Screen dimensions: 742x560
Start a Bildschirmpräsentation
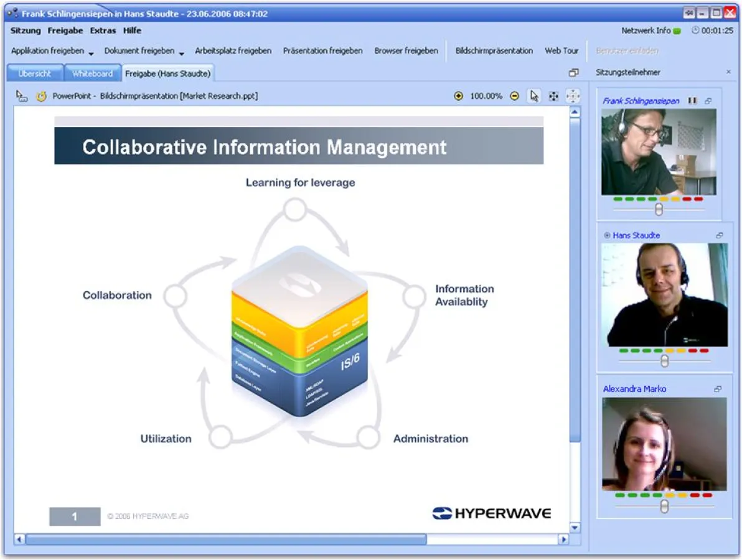point(494,50)
